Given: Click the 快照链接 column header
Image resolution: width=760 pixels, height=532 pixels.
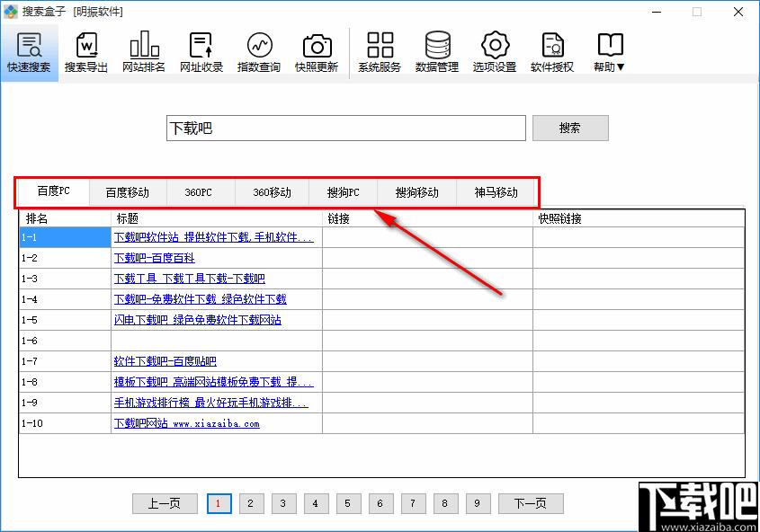Looking at the screenshot, I should pos(639,218).
